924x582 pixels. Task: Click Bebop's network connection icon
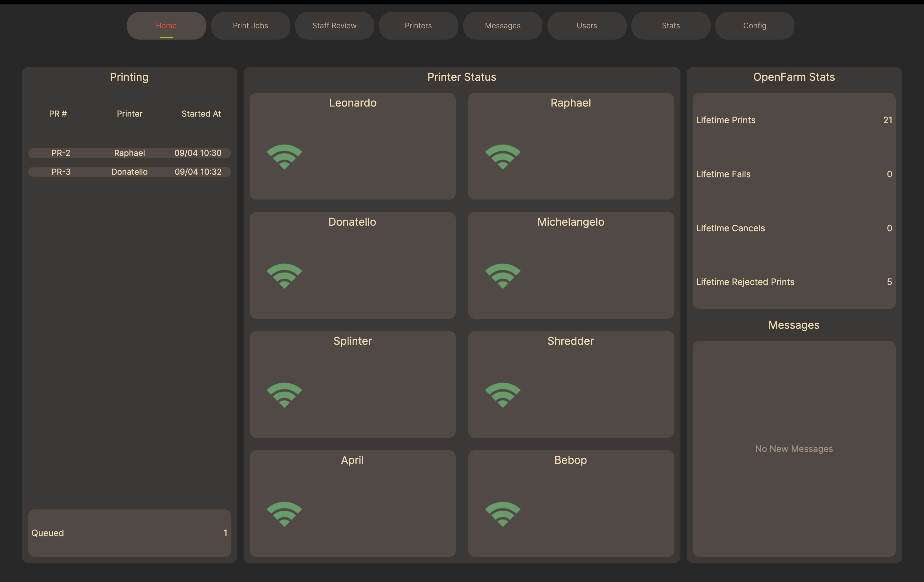pos(502,514)
